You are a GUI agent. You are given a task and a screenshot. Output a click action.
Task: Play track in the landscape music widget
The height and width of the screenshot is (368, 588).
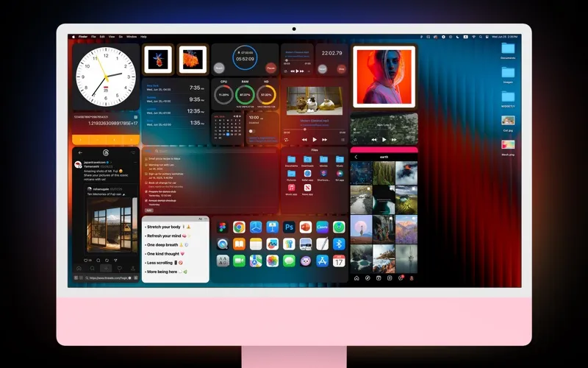click(384, 139)
